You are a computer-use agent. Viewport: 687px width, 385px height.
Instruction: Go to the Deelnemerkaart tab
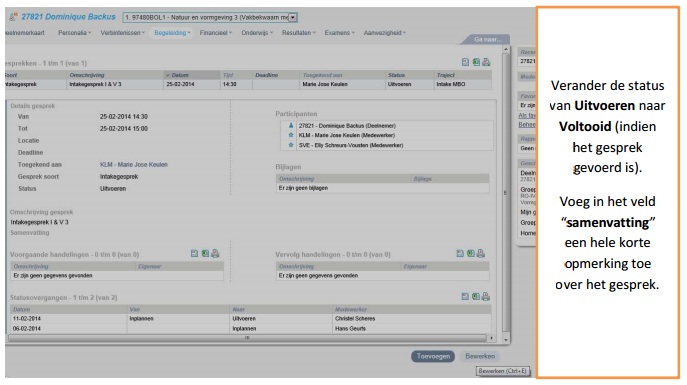pyautogui.click(x=25, y=32)
